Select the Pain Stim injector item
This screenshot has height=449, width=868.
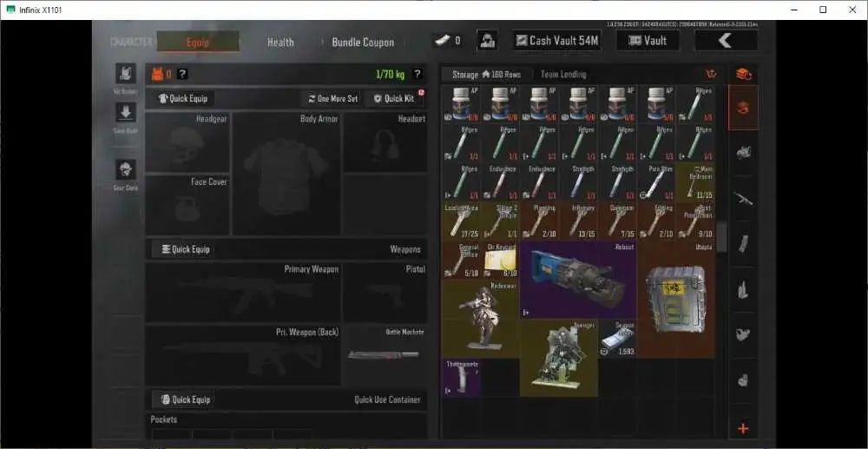[656, 182]
